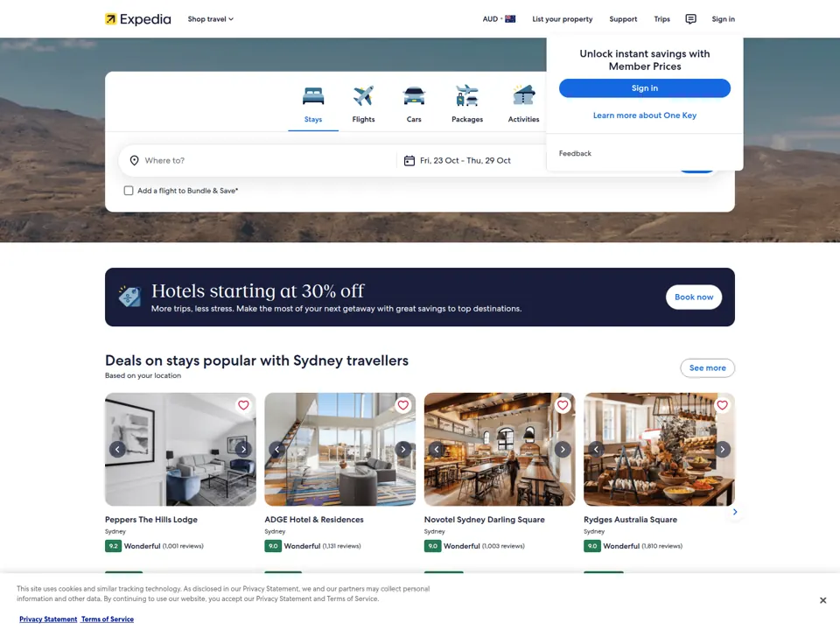Save ADGE Hotel & Residences with heart

click(402, 405)
